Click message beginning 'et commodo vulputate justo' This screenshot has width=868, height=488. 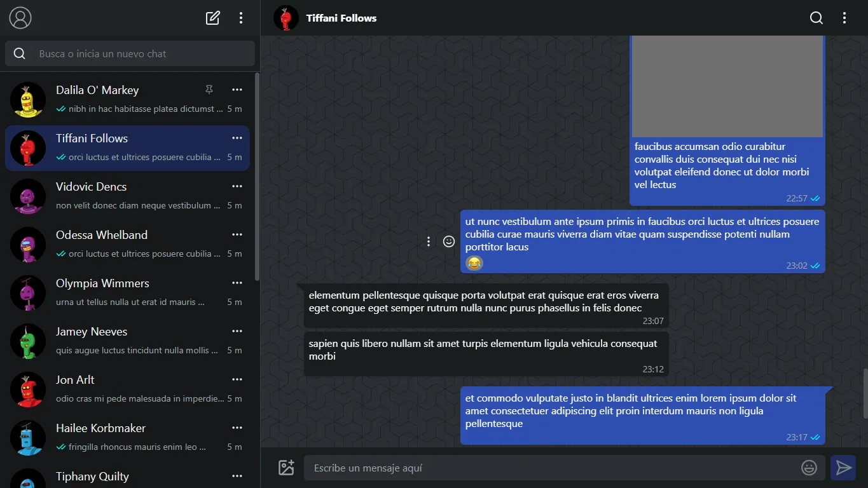(643, 415)
